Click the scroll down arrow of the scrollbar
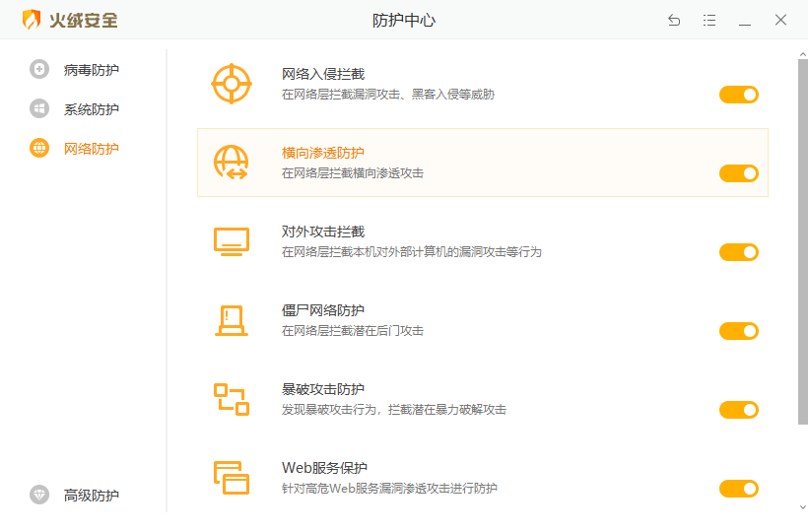Viewport: 808px width, 532px height. coord(802,506)
